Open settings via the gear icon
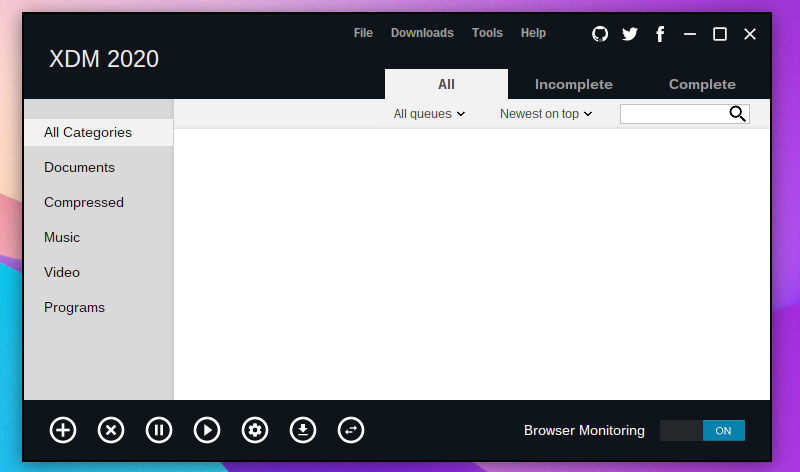The height and width of the screenshot is (472, 800). 255,430
